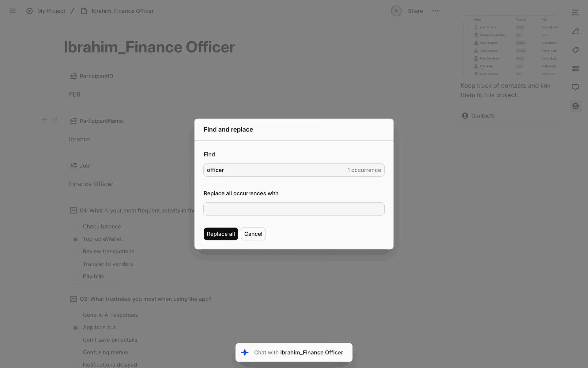This screenshot has height=368, width=588.
Task: Open the tag icon in right sidebar
Action: 575,50
